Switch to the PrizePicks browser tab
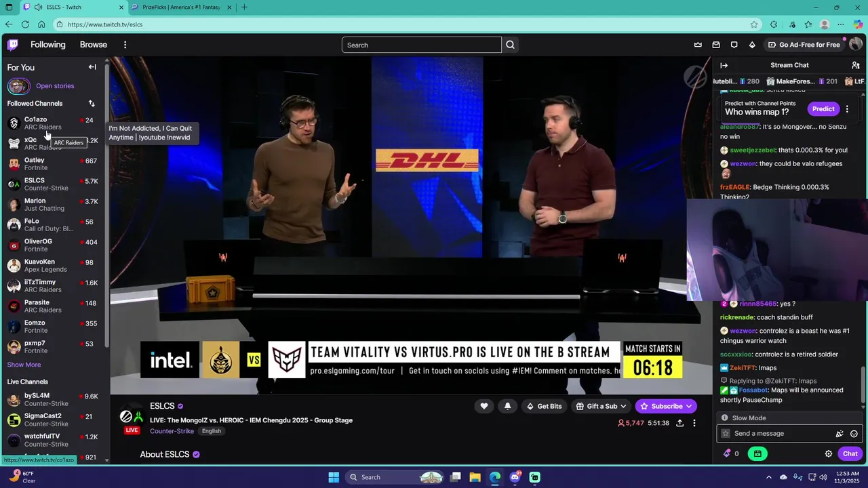The image size is (868, 488). click(x=182, y=7)
